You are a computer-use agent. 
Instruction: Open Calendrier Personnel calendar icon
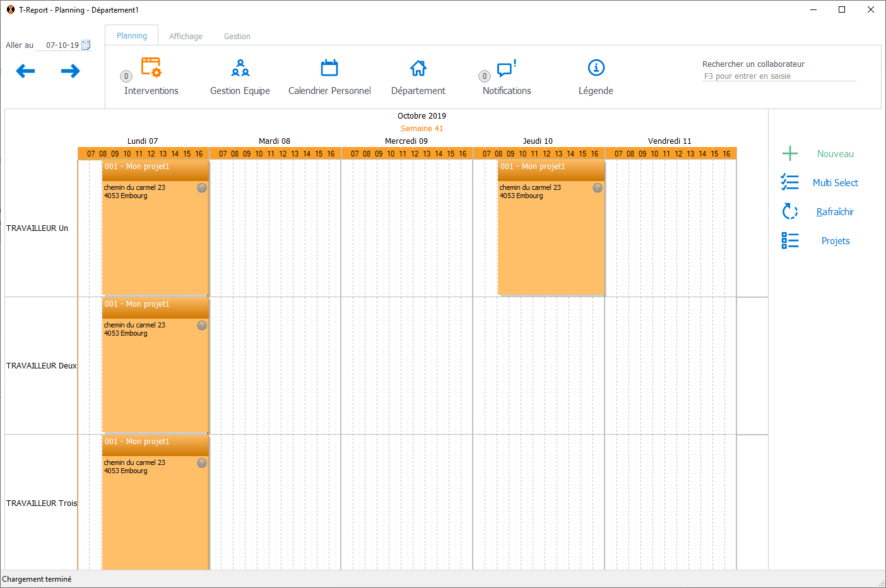click(329, 68)
